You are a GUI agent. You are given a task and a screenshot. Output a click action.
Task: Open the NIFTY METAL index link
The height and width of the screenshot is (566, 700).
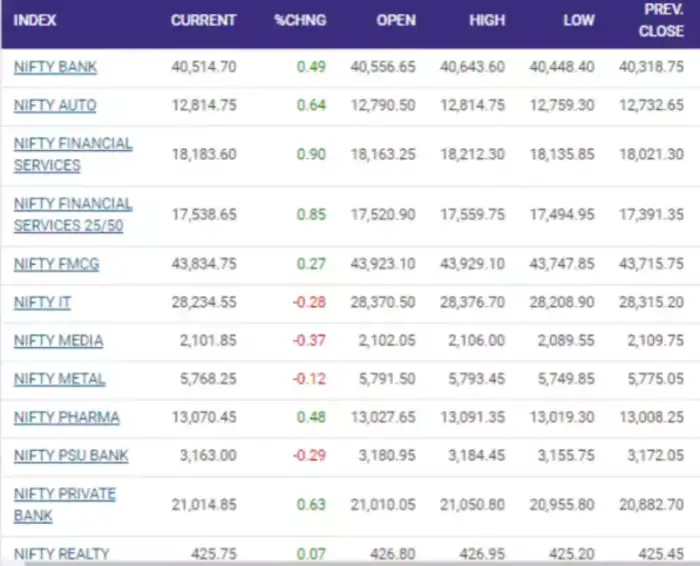pyautogui.click(x=59, y=379)
